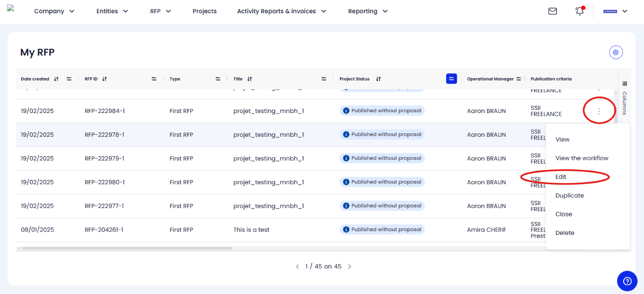This screenshot has width=644, height=294.
Task: Open the Projects page
Action: (x=204, y=11)
